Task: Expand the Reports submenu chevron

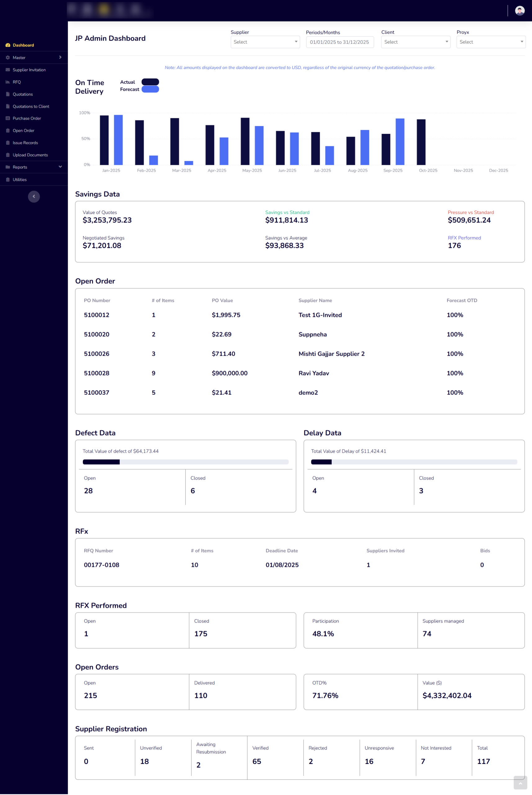Action: click(61, 167)
